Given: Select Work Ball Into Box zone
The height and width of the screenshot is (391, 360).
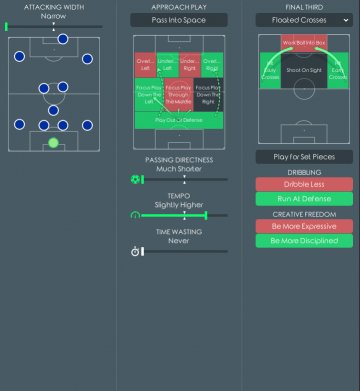Looking at the screenshot, I should 304,43.
